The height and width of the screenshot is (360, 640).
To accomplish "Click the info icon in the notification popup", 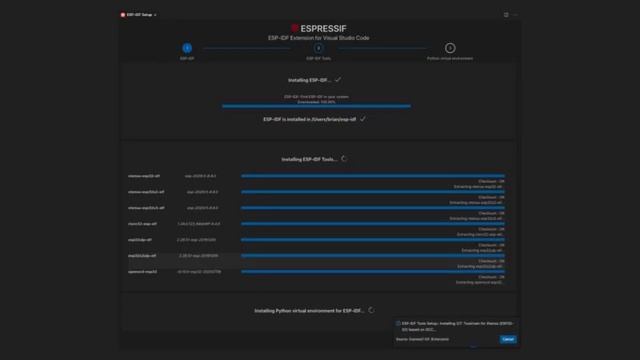I will [x=398, y=323].
